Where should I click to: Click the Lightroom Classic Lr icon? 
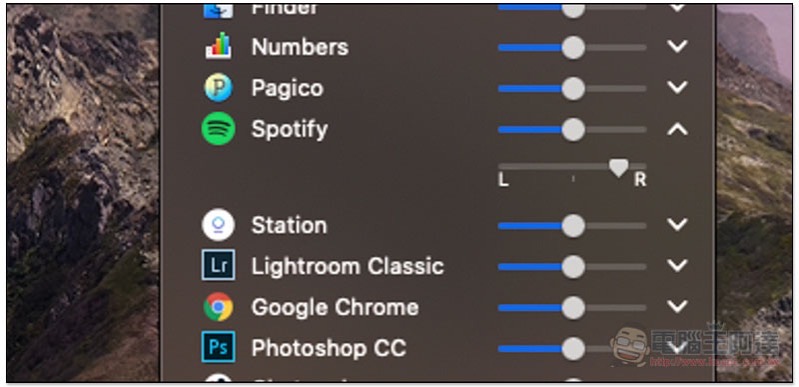tap(218, 265)
